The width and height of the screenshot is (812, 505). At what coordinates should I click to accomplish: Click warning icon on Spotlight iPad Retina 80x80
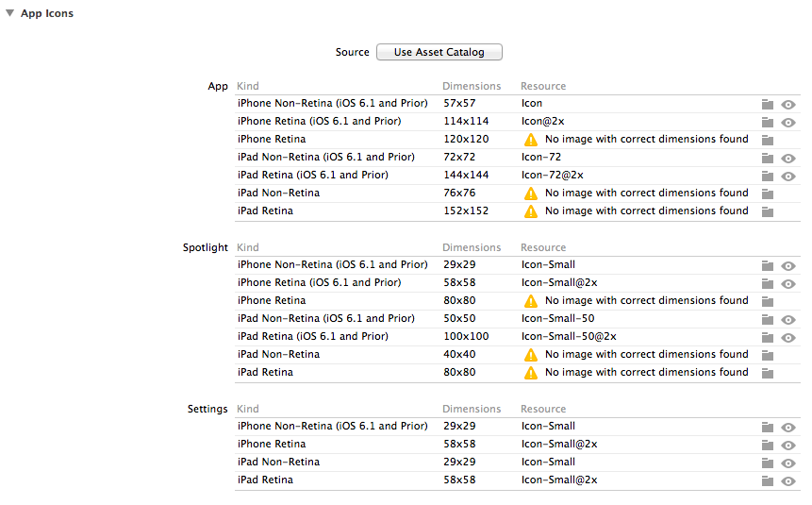531,373
